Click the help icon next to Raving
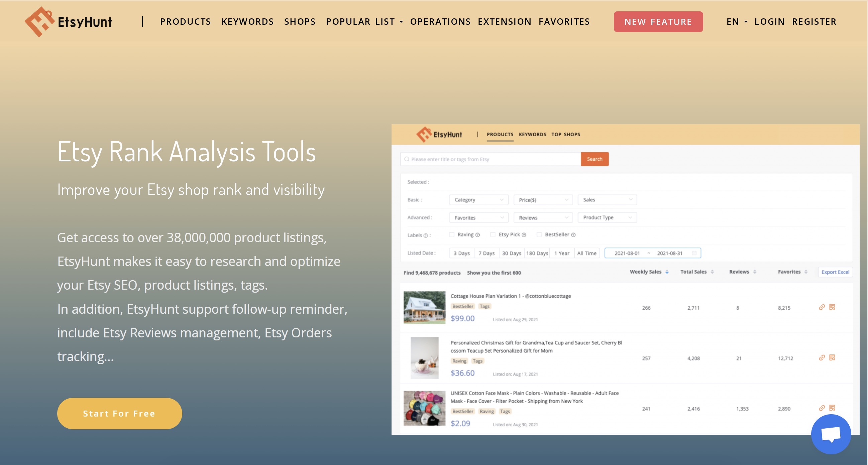The image size is (868, 465). click(477, 235)
